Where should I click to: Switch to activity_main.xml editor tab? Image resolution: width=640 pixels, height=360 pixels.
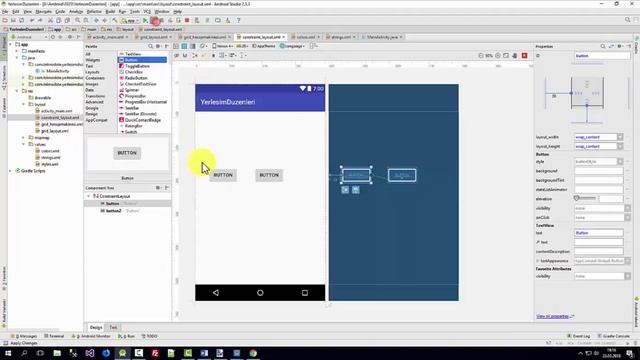pyautogui.click(x=107, y=37)
